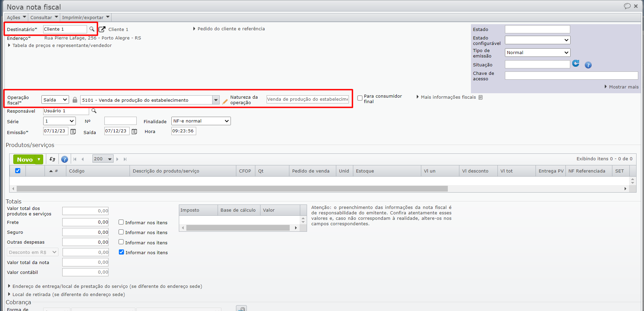Open the Novo button dropdown arrow

[x=39, y=160]
